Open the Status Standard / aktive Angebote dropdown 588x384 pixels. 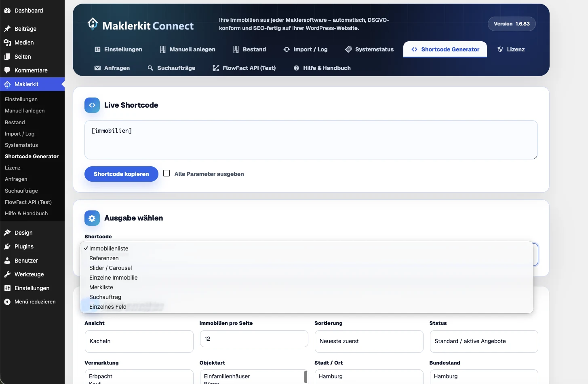[x=484, y=341]
